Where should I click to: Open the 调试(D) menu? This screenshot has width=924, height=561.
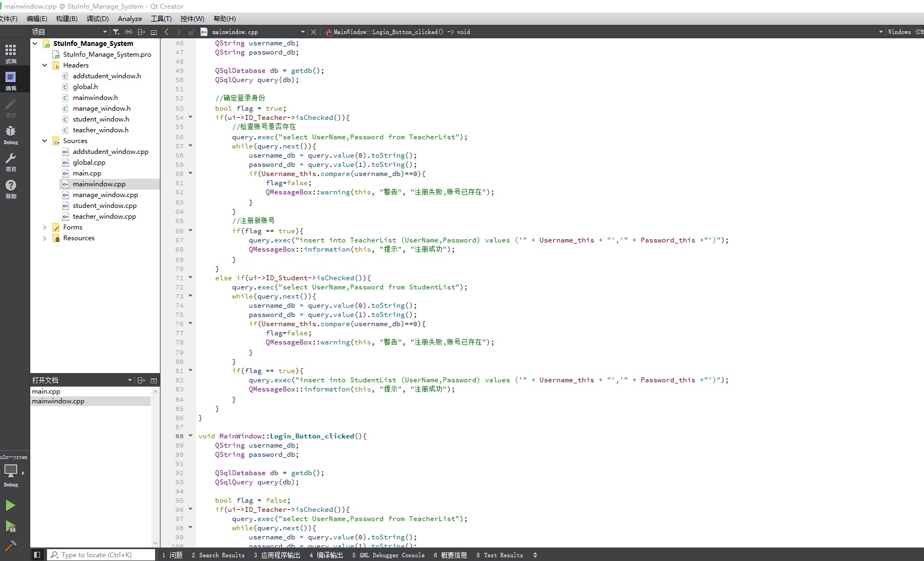[x=97, y=18]
